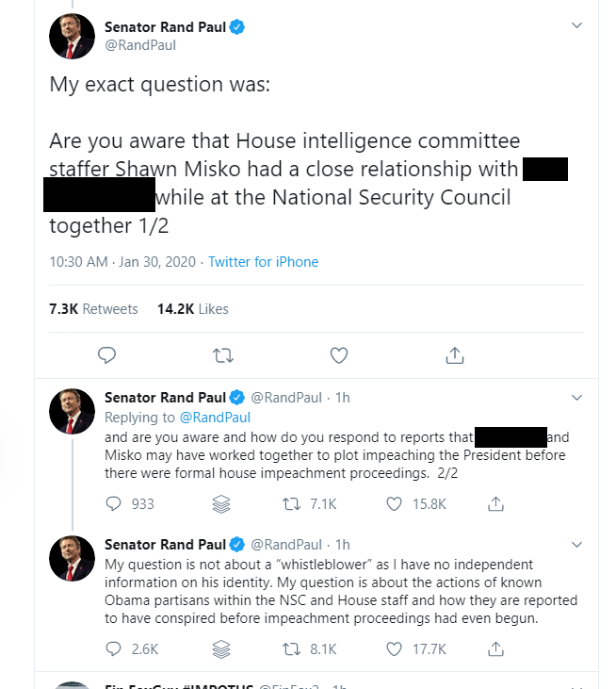Share the 2/2 reply tweet
Viewport: 616px width, 689px height.
click(x=495, y=503)
